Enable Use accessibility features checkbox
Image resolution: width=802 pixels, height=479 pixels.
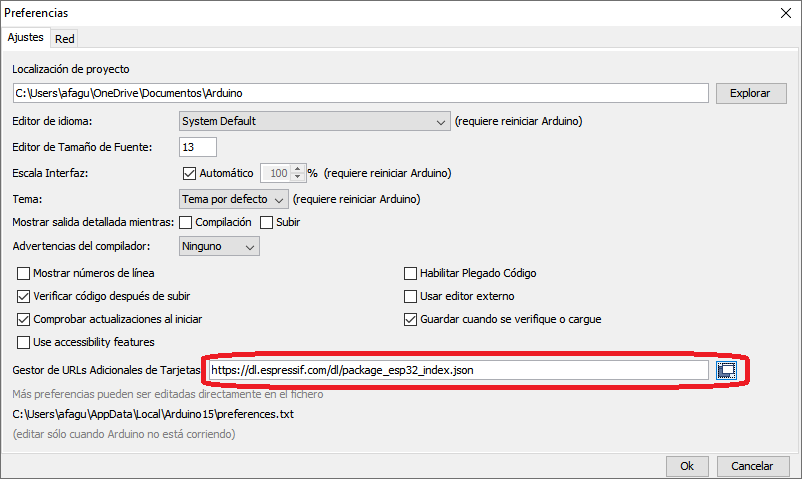click(x=24, y=342)
